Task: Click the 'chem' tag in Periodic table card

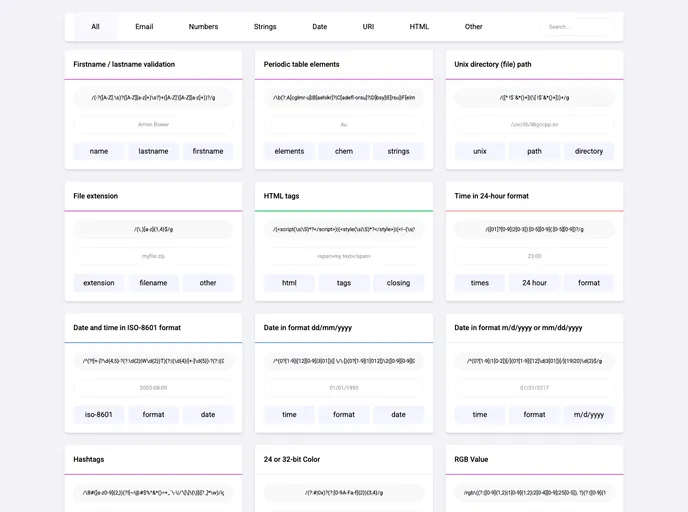Action: (344, 151)
